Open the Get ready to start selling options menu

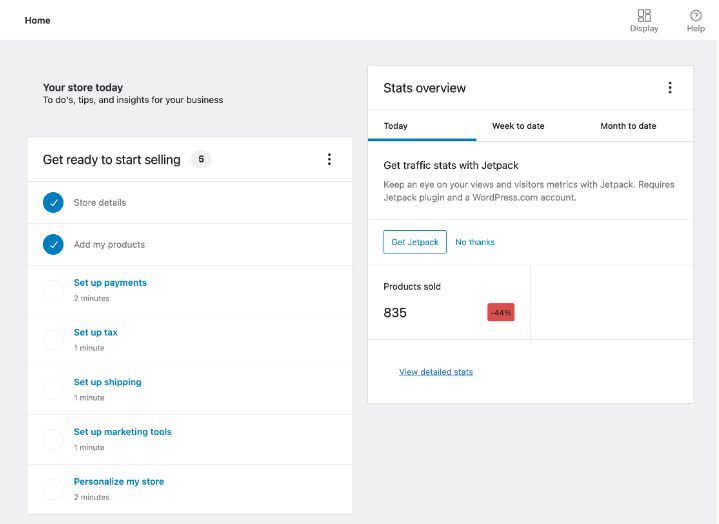pyautogui.click(x=329, y=159)
